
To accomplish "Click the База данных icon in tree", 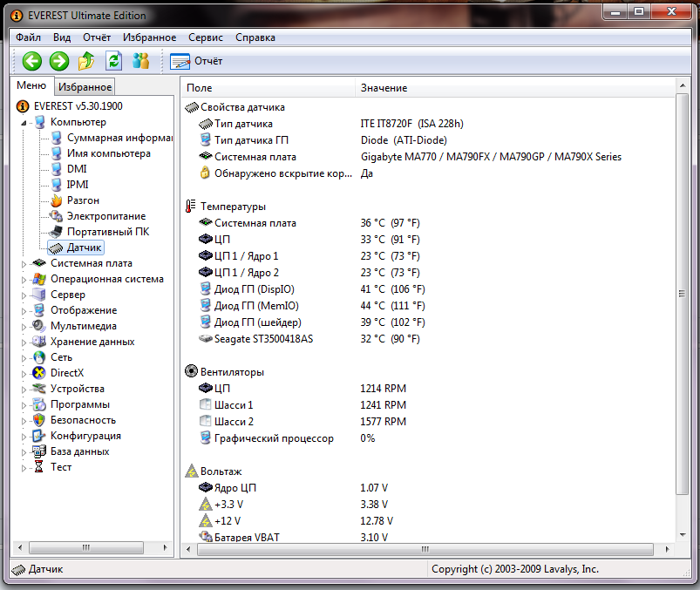I will pos(39,451).
